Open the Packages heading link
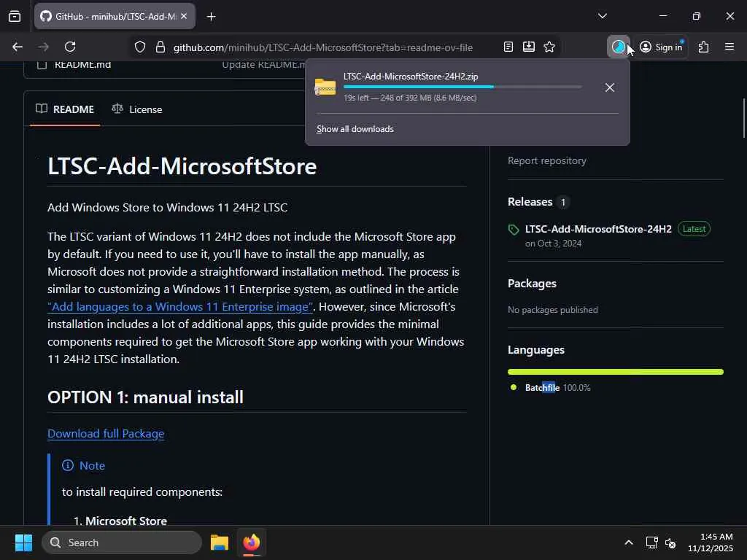747x560 pixels. pyautogui.click(x=532, y=284)
